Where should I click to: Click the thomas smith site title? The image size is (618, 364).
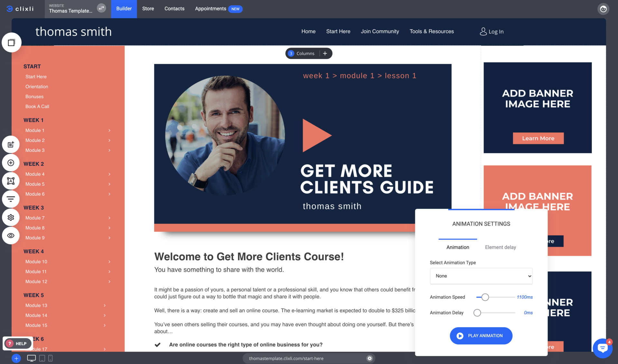[x=73, y=32]
